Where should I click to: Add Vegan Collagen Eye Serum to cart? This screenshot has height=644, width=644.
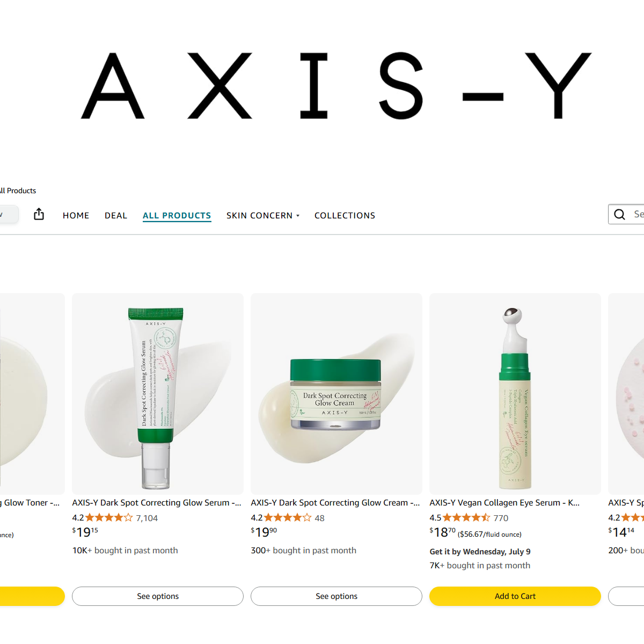click(515, 596)
